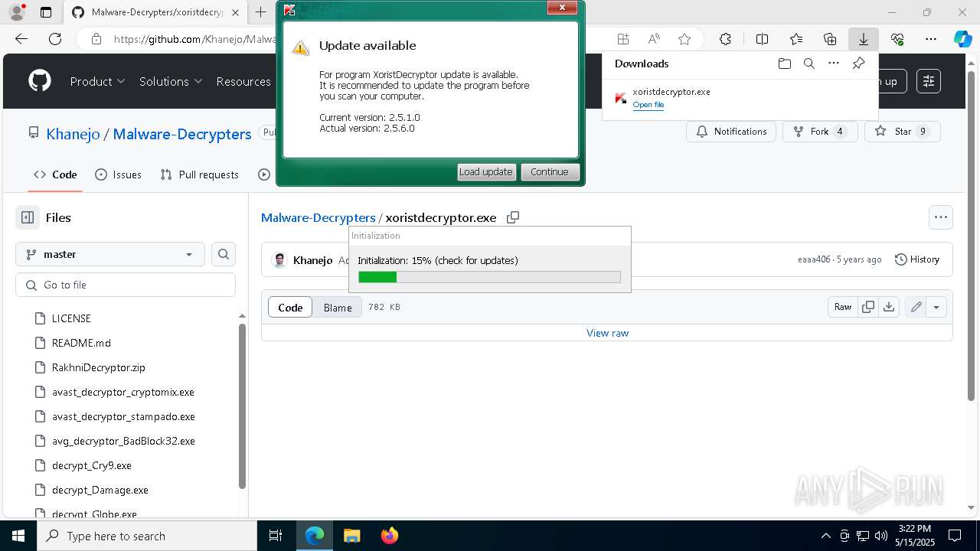980x551 pixels.
Task: Open the Copilot icon
Action: [962, 39]
